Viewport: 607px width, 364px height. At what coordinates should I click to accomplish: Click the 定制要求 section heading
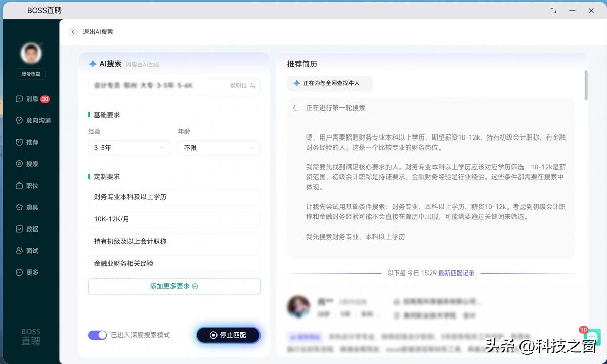pyautogui.click(x=107, y=177)
